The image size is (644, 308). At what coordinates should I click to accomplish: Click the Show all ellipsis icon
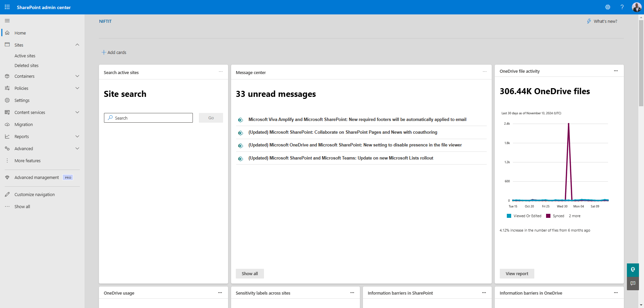[x=7, y=206]
